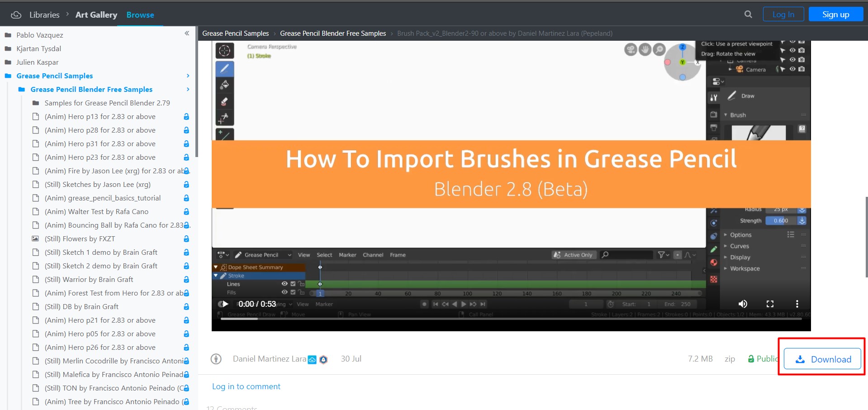Click the Blender Cloud logo icon
This screenshot has height=410, width=868.
coord(16,15)
